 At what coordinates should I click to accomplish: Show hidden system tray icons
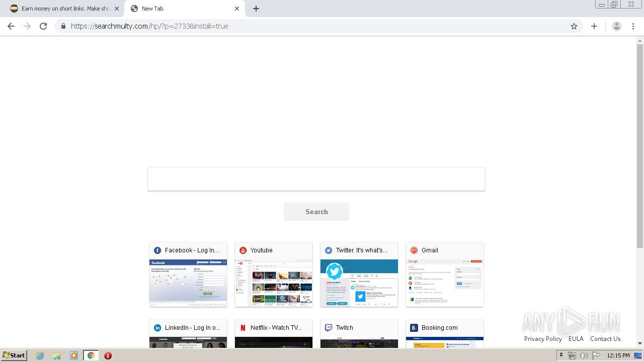pyautogui.click(x=561, y=355)
